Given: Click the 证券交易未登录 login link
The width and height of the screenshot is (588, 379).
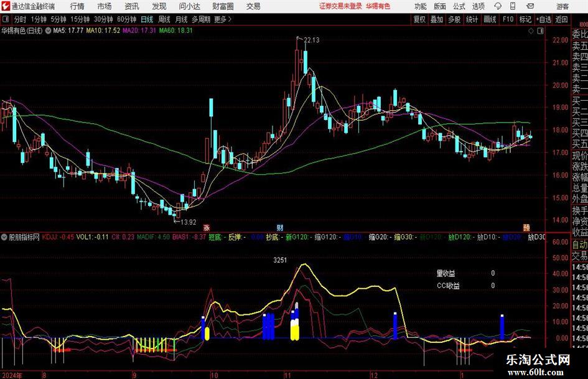Looking at the screenshot, I should tap(341, 6).
